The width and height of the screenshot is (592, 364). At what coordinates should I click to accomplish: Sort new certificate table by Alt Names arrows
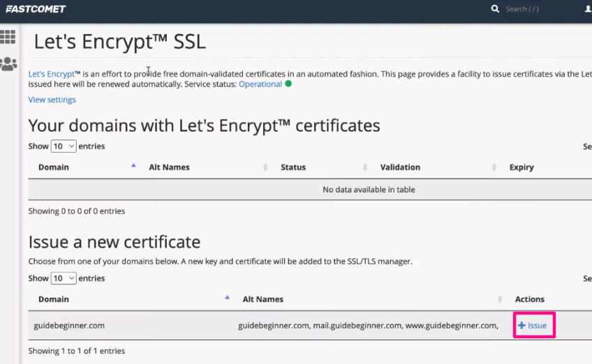click(x=500, y=299)
